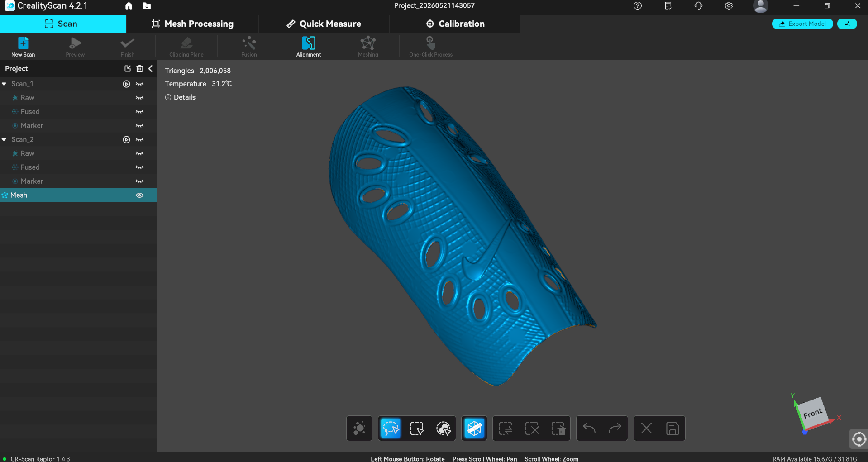Collapse the Scan_2 tree node

4,140
